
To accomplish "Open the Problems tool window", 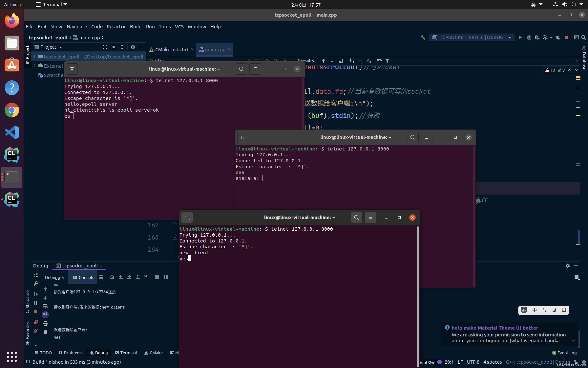I will tap(71, 353).
